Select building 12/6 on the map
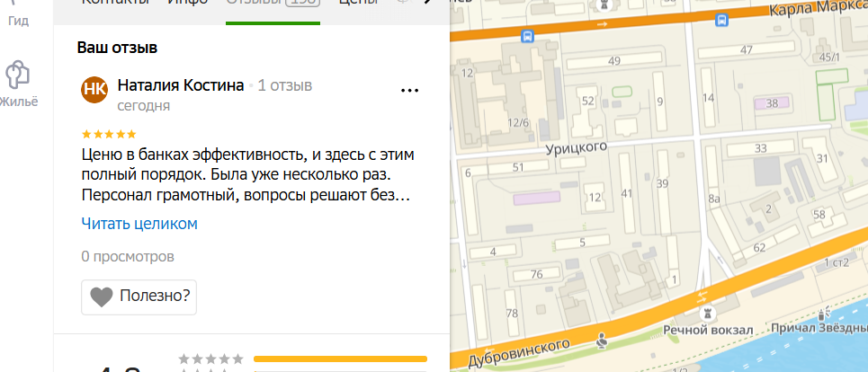 pos(518,123)
